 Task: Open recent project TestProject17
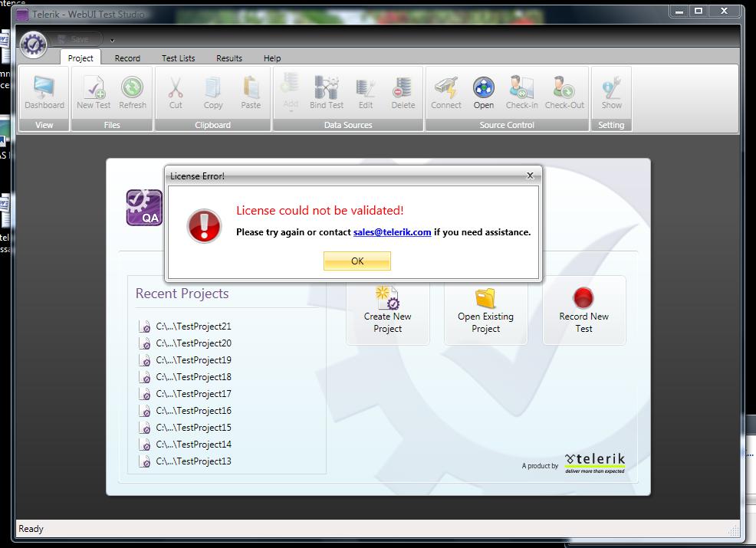tap(186, 394)
